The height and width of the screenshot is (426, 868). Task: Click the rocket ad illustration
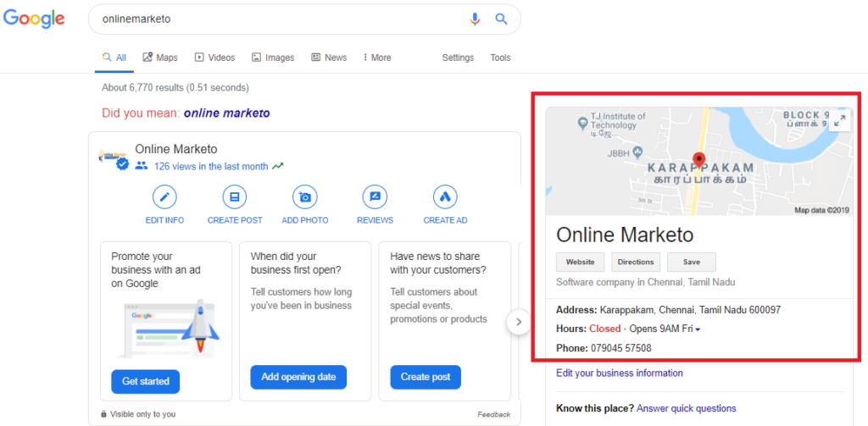coord(171,328)
